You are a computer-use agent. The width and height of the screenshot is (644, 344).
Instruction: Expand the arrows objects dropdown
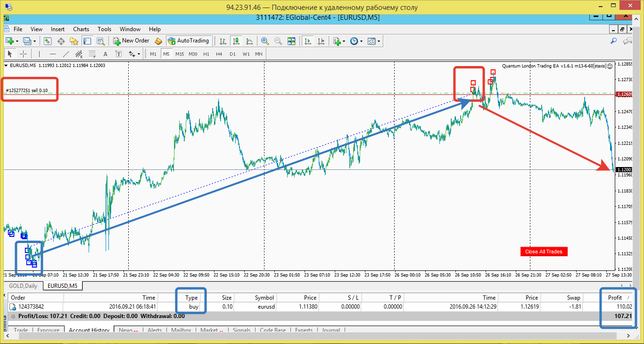click(x=139, y=54)
